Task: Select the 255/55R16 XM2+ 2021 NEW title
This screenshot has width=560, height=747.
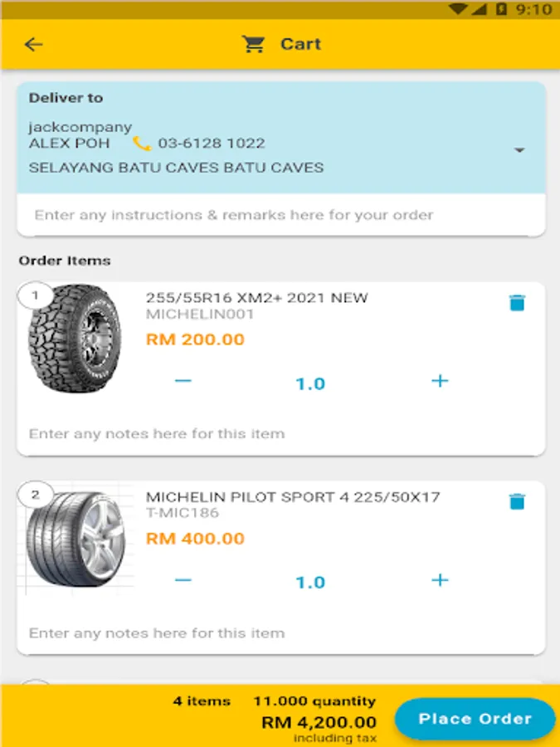Action: (256, 298)
